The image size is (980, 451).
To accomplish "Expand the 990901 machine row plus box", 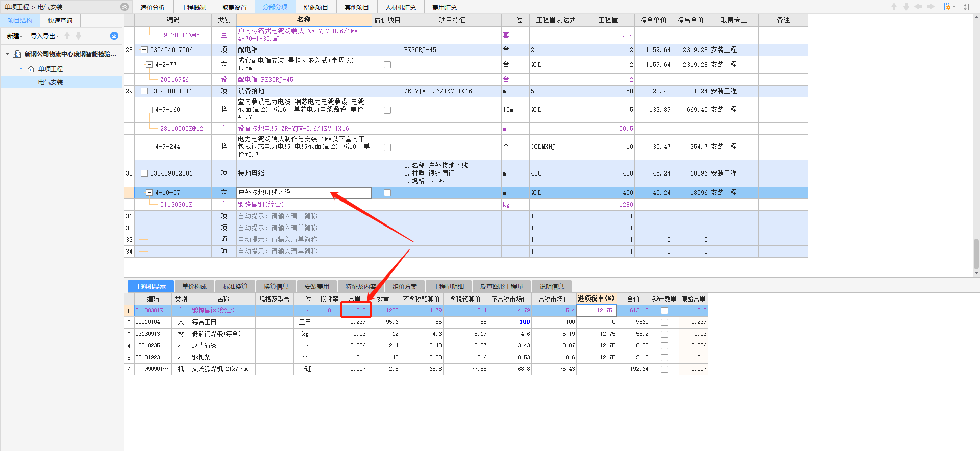I will coord(139,369).
